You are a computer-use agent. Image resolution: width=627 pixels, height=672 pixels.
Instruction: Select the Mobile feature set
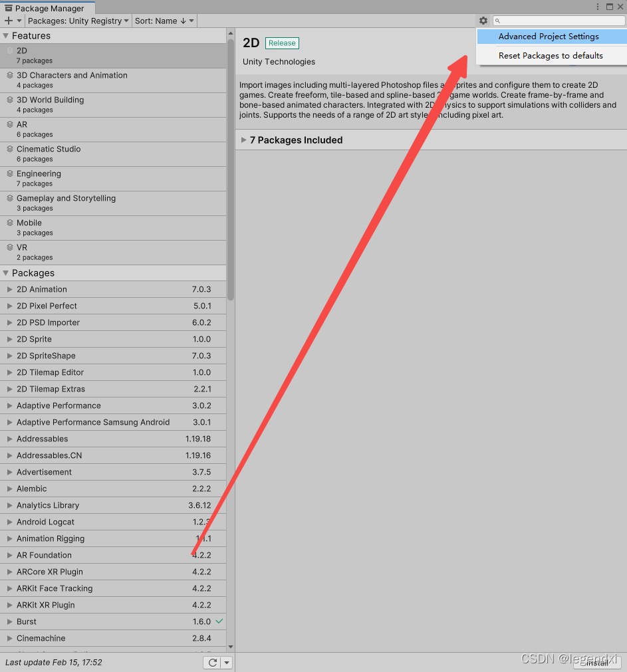tap(113, 227)
